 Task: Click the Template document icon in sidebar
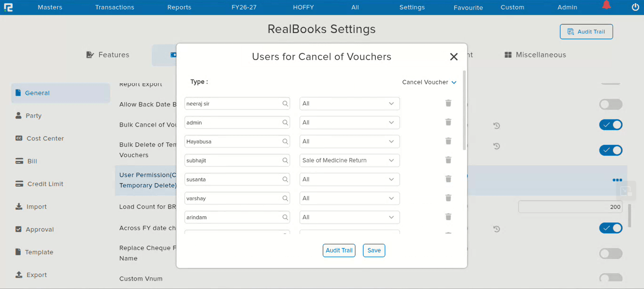[x=18, y=252]
